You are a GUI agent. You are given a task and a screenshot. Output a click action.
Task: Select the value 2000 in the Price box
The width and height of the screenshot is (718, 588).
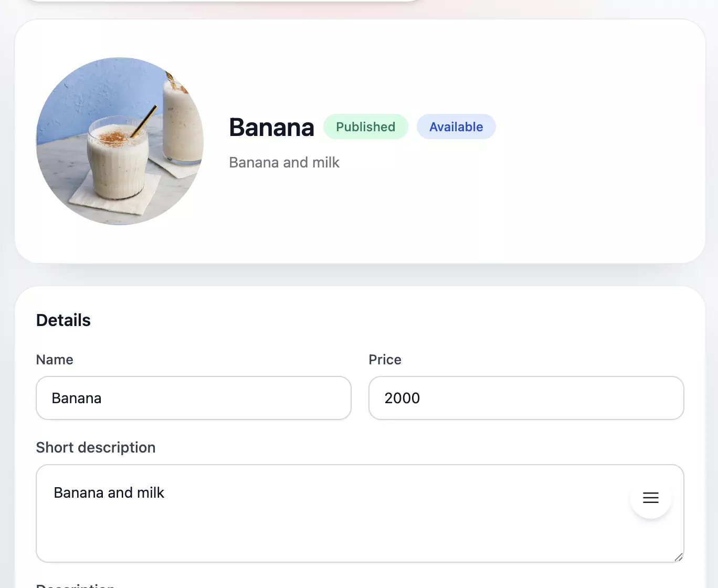tap(402, 398)
